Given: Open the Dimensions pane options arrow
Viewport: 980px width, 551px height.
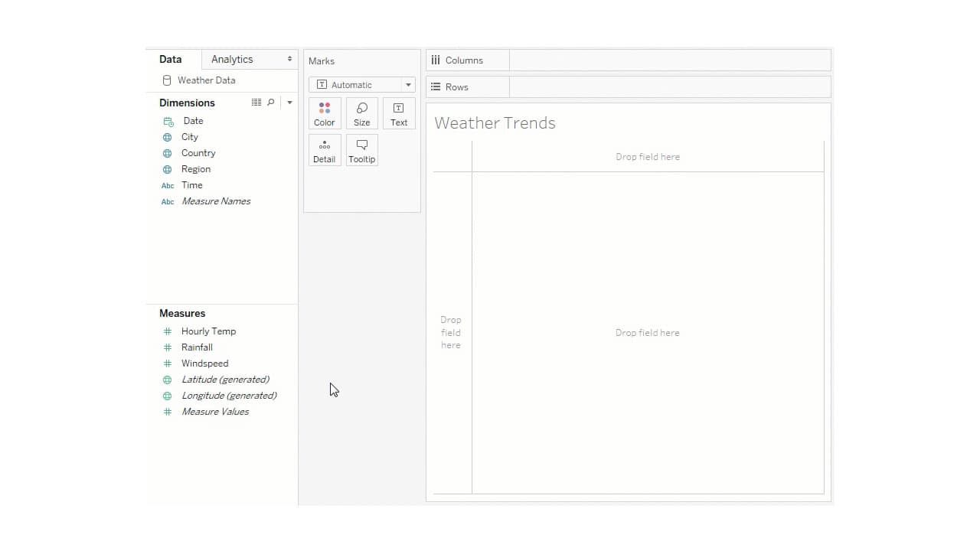Looking at the screenshot, I should [x=289, y=102].
